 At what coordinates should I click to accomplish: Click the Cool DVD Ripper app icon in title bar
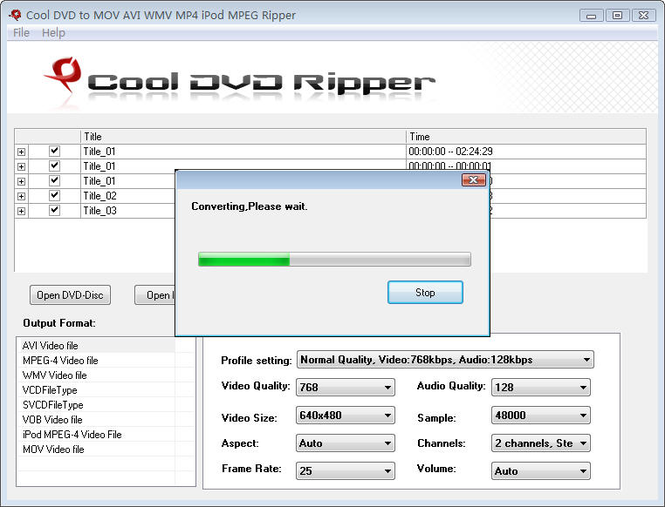click(15, 15)
